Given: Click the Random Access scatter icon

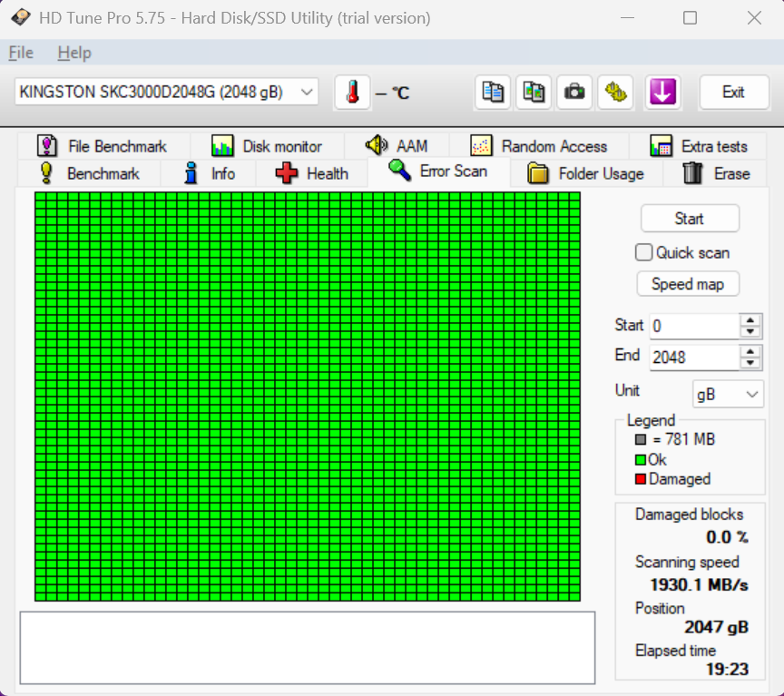Looking at the screenshot, I should tap(481, 146).
